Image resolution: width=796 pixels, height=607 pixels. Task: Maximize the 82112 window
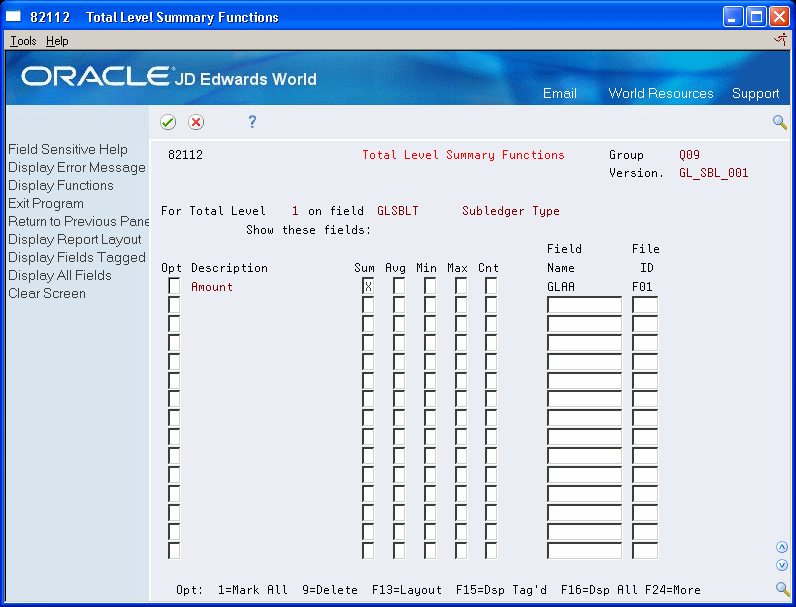(756, 17)
